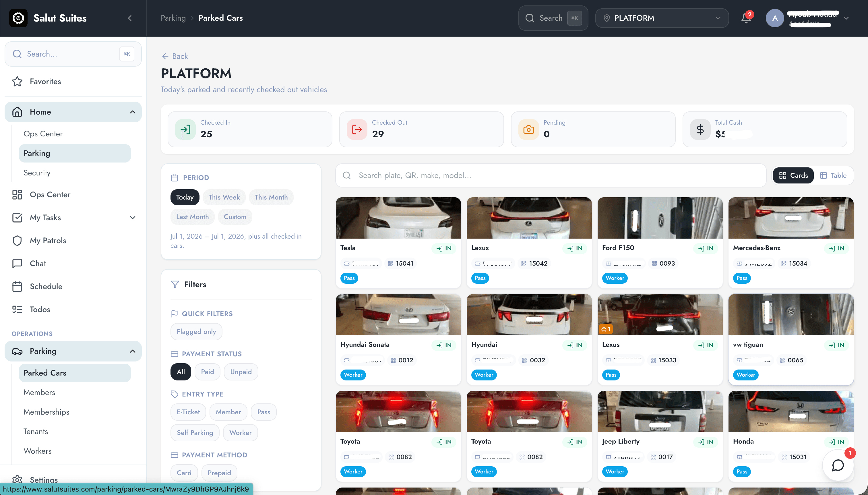Open the Jeep Liberty car photo
Image resolution: width=868 pixels, height=495 pixels.
click(x=660, y=411)
